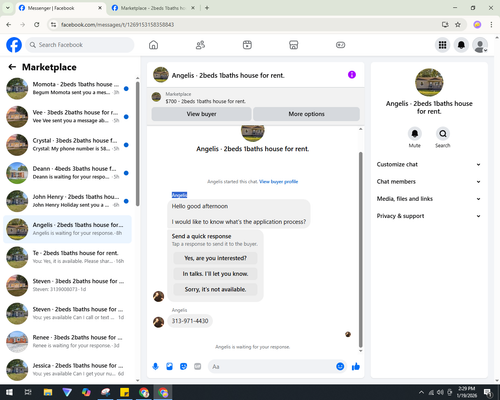The height and width of the screenshot is (400, 500).
Task: Open the Friends icon in top nav
Action: click(x=200, y=45)
